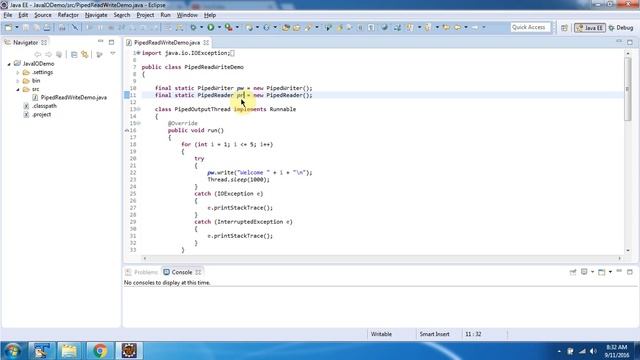Click the Open Type folder icon

286,27
